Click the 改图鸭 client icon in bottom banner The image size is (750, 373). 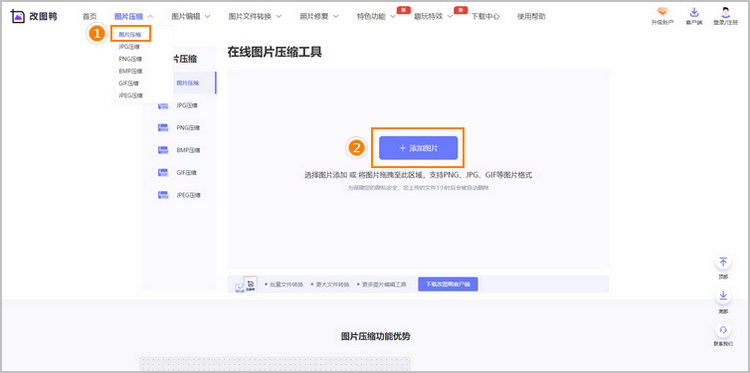tap(251, 284)
